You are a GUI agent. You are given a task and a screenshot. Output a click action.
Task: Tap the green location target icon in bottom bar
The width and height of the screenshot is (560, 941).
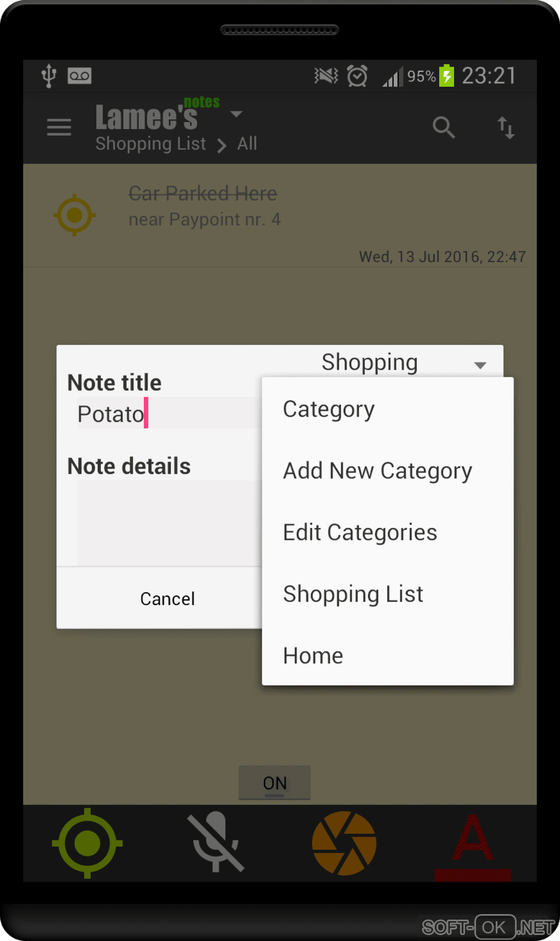(x=87, y=843)
